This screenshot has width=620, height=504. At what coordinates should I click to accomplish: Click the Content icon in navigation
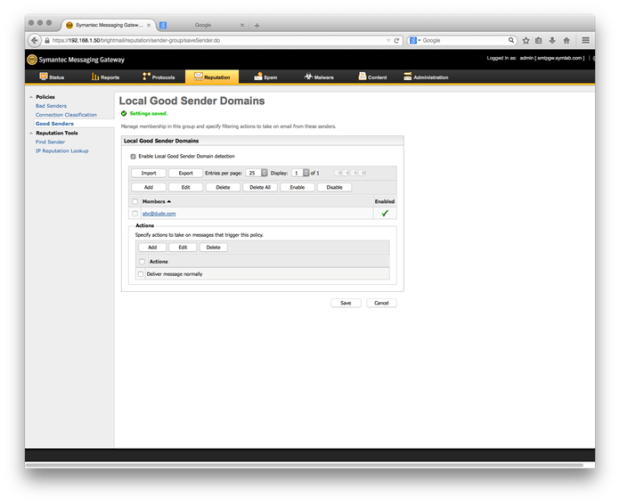pos(363,77)
